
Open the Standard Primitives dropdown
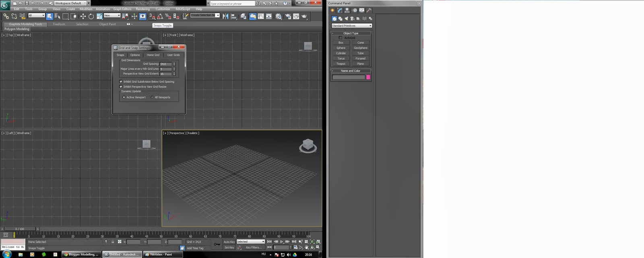tap(351, 25)
